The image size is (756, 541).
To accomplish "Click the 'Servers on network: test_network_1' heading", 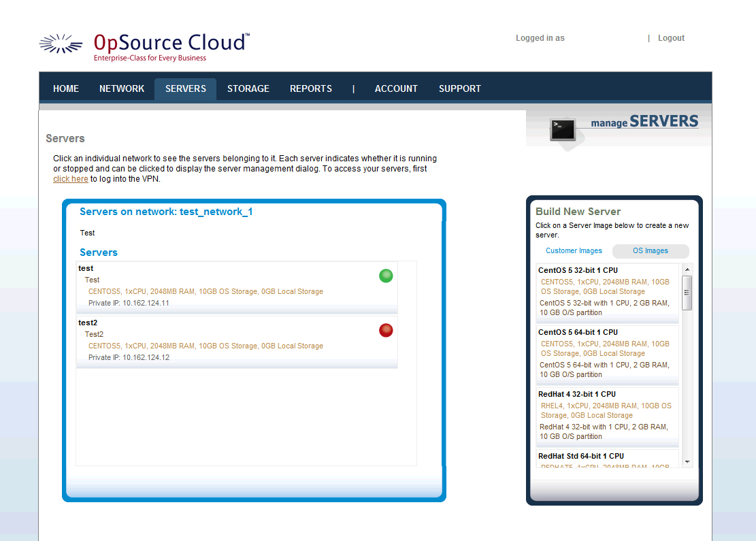I will [x=166, y=212].
